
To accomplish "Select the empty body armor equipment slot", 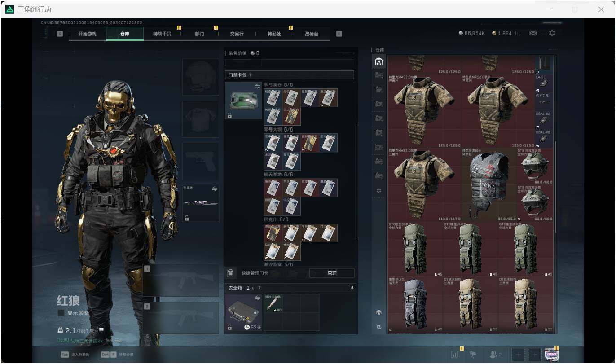I will (x=201, y=119).
